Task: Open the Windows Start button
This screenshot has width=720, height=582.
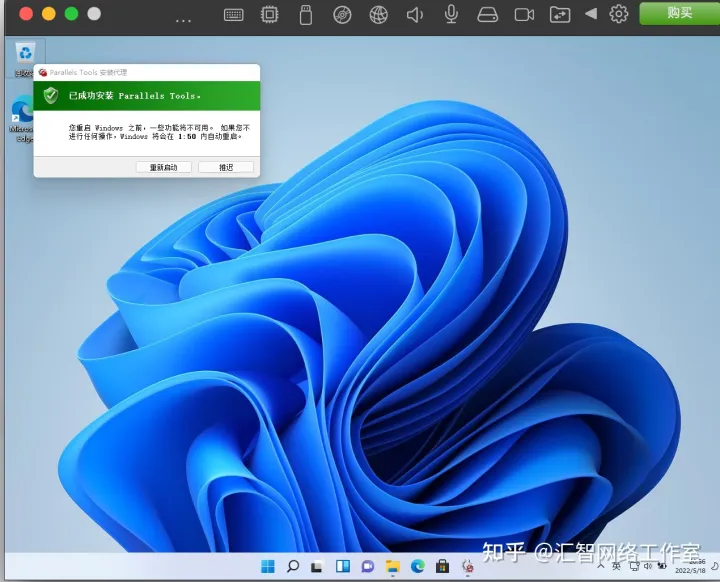Action: [268, 566]
